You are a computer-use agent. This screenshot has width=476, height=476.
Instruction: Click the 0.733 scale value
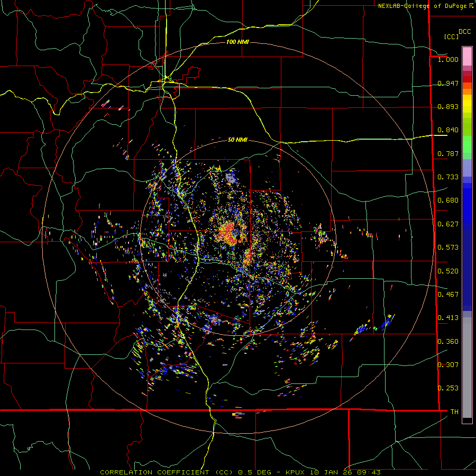click(448, 177)
